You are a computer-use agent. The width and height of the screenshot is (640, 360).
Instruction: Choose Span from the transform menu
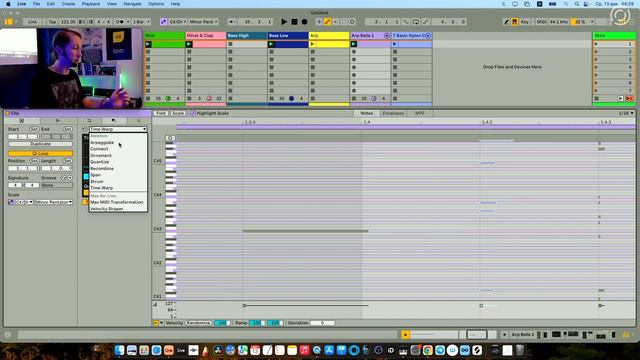click(x=96, y=175)
